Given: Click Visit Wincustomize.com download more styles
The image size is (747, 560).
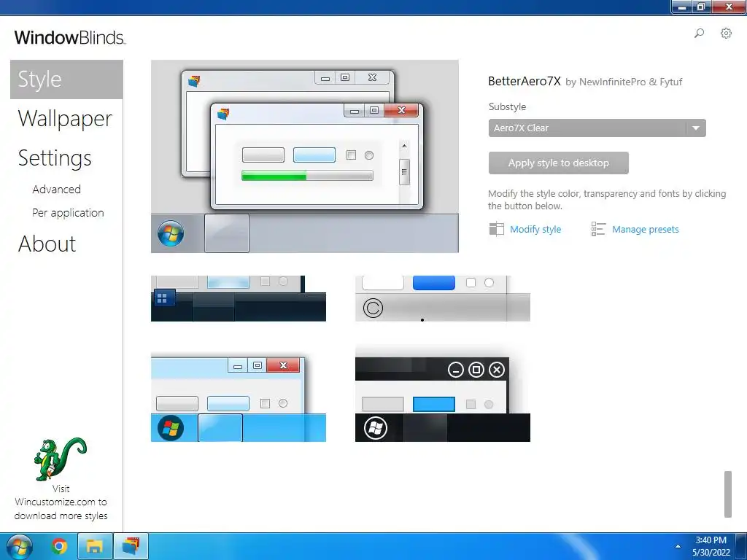Looking at the screenshot, I should click(x=61, y=502).
